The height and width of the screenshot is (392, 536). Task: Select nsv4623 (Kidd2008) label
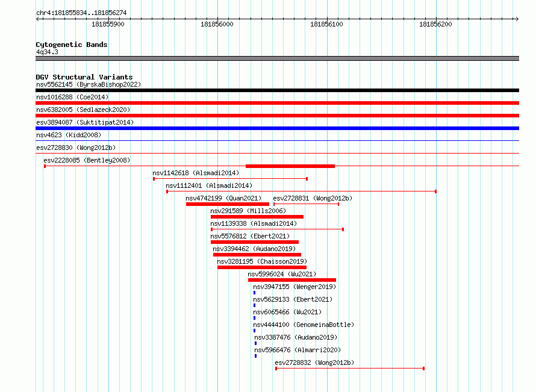[x=69, y=135]
